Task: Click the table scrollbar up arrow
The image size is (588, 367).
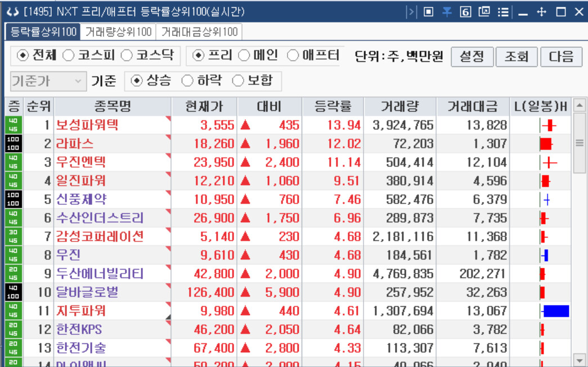Action: (580, 105)
